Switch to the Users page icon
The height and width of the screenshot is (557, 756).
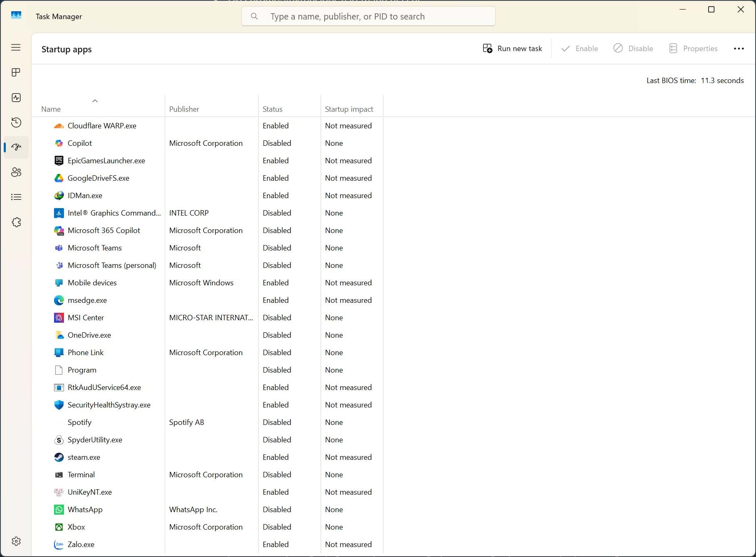pyautogui.click(x=16, y=172)
